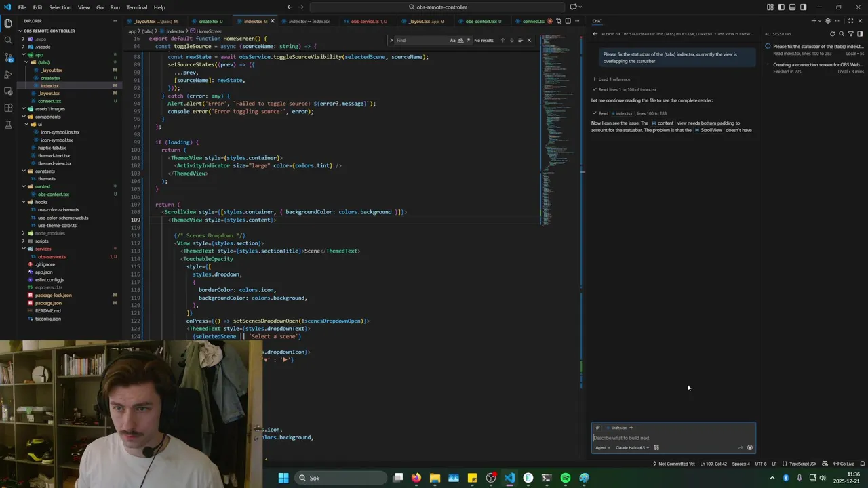868x488 pixels.
Task: Open the new chat dropdown chevron
Action: tap(819, 21)
